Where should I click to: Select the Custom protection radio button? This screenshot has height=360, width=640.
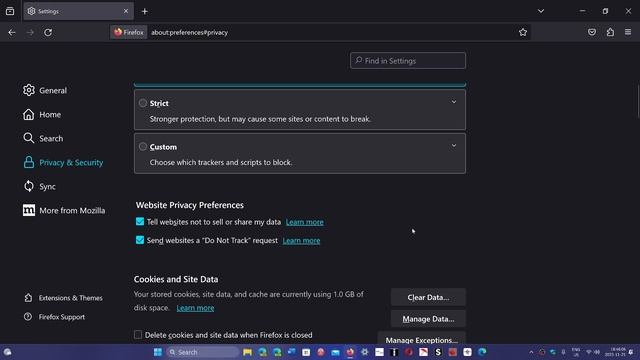tap(142, 147)
